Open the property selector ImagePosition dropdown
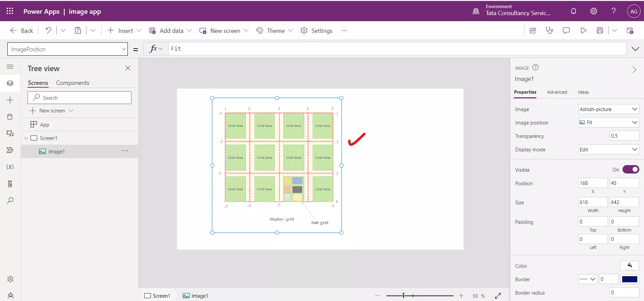 click(67, 49)
